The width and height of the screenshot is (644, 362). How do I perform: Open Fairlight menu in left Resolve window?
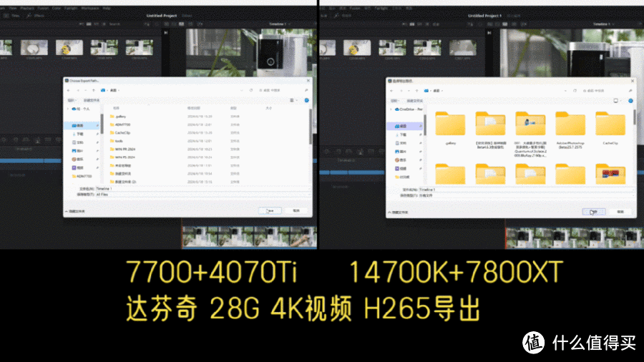point(71,8)
